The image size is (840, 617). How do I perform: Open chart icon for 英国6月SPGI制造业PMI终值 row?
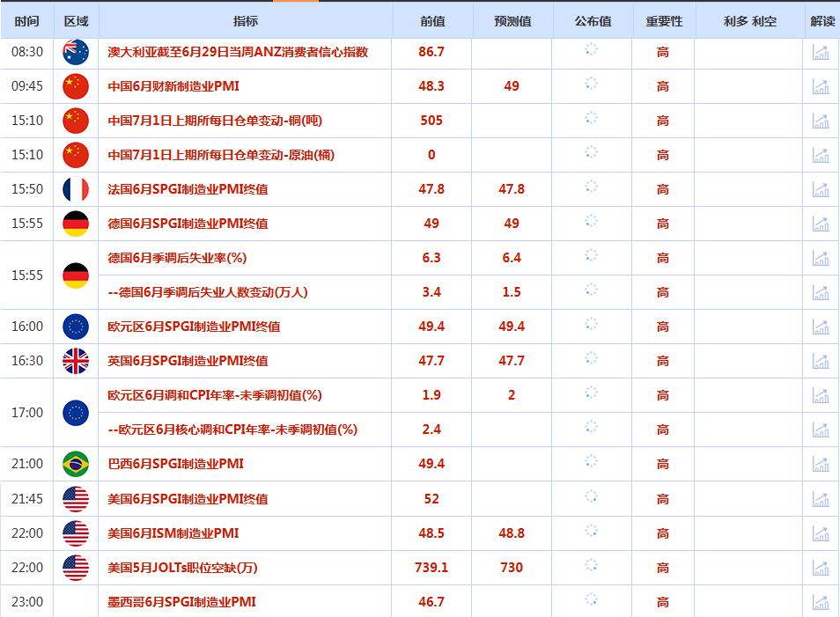point(821,361)
